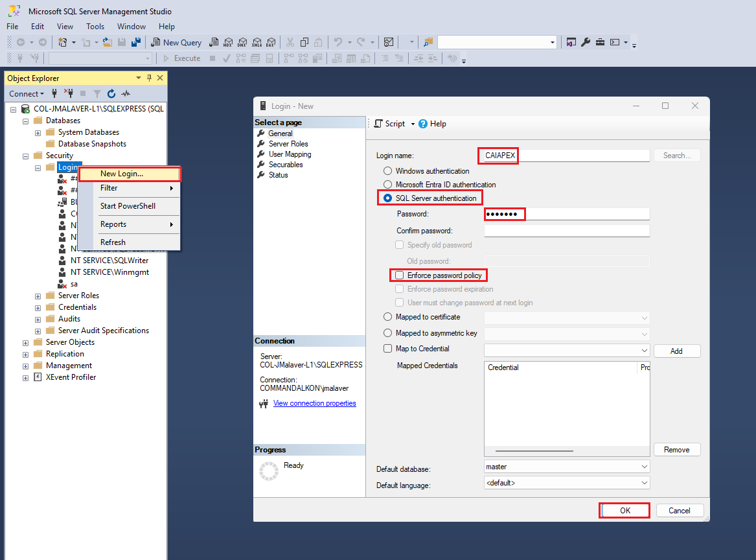Screen dimensions: 756x560
Task: Click the Activity Monitor icon
Action: pyautogui.click(x=389, y=42)
